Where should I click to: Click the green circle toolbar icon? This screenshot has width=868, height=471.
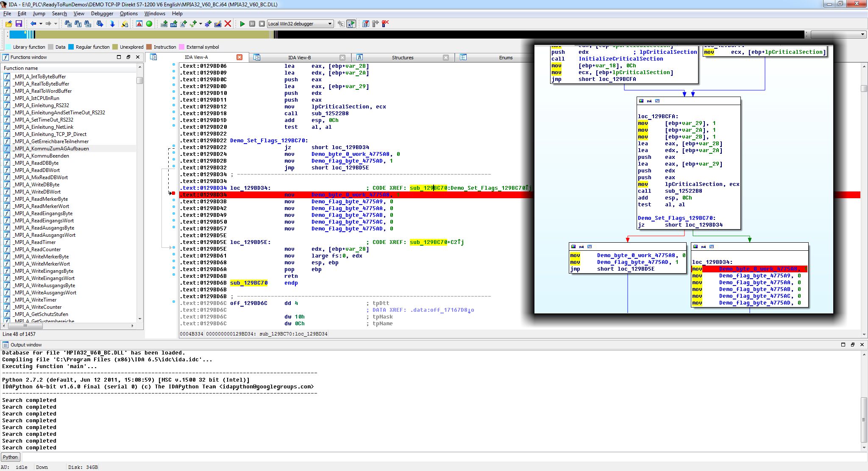click(149, 24)
